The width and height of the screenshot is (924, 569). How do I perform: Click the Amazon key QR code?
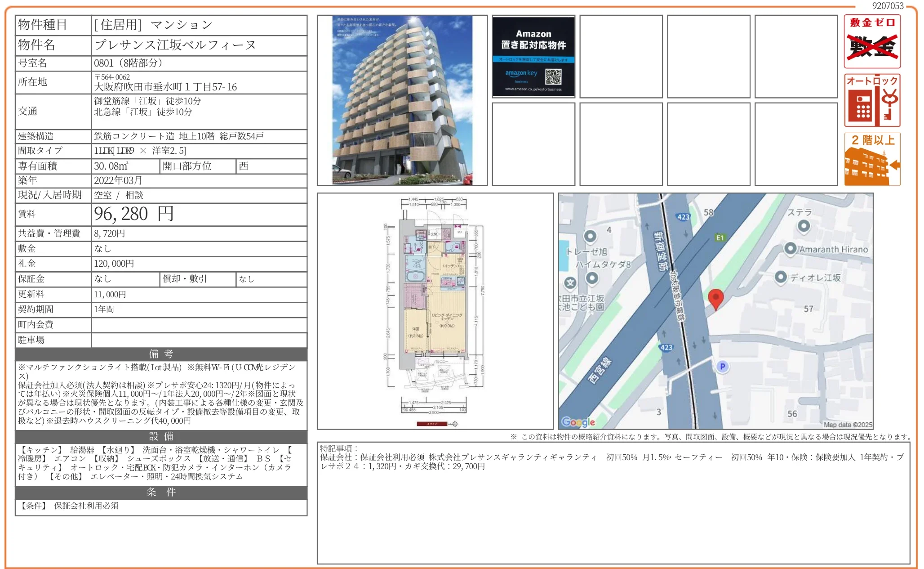553,77
